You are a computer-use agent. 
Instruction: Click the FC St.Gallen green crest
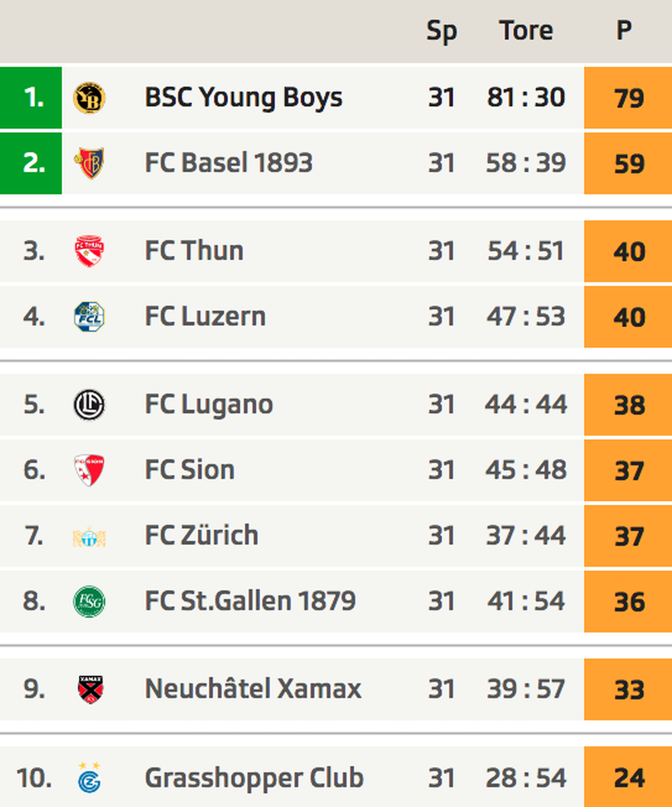coord(89,601)
